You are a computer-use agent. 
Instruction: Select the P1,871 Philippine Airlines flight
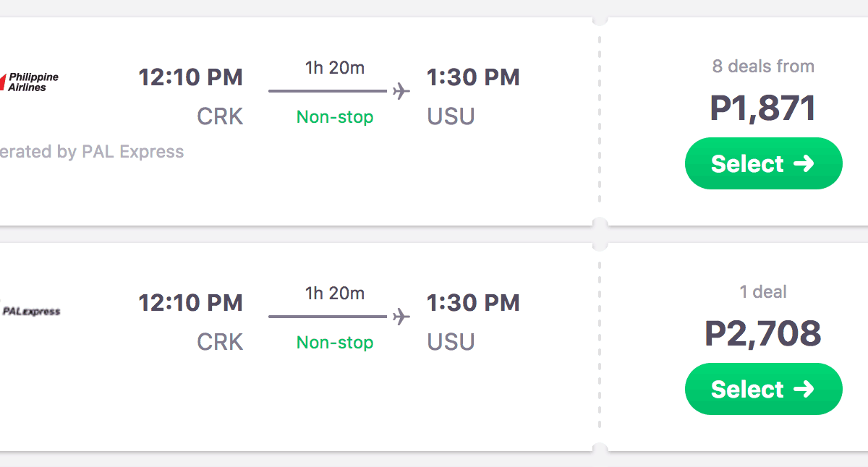(763, 163)
